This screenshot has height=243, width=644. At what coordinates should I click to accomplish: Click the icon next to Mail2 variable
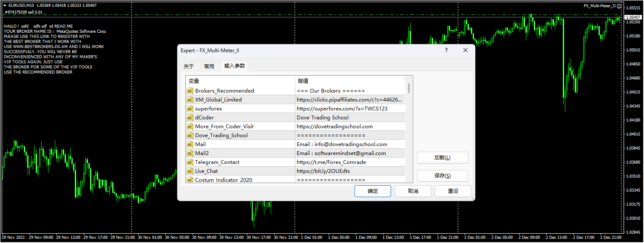point(190,153)
